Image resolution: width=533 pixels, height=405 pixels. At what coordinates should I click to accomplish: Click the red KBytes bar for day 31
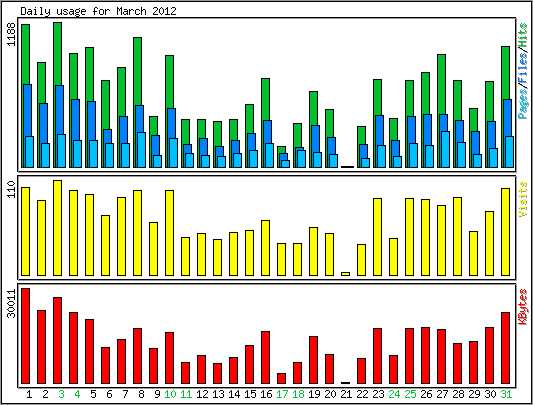pos(505,348)
